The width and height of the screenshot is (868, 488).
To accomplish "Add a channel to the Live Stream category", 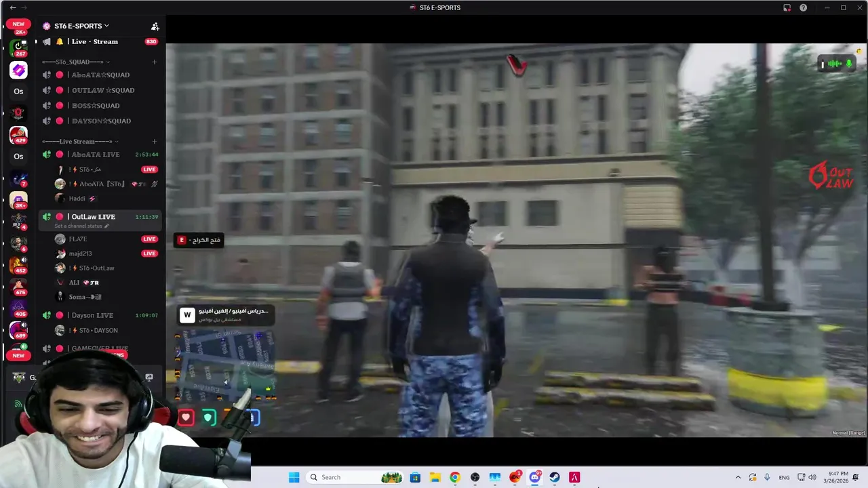I will [155, 142].
